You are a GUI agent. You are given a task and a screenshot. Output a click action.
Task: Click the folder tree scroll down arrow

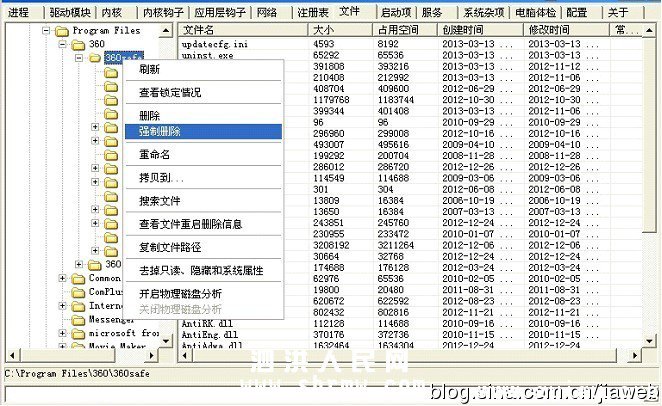pos(166,341)
